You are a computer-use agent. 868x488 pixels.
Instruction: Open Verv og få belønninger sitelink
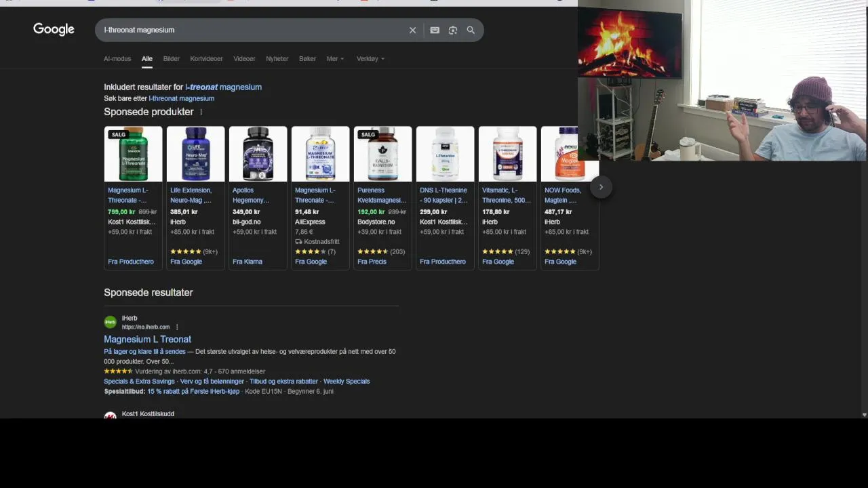click(212, 382)
